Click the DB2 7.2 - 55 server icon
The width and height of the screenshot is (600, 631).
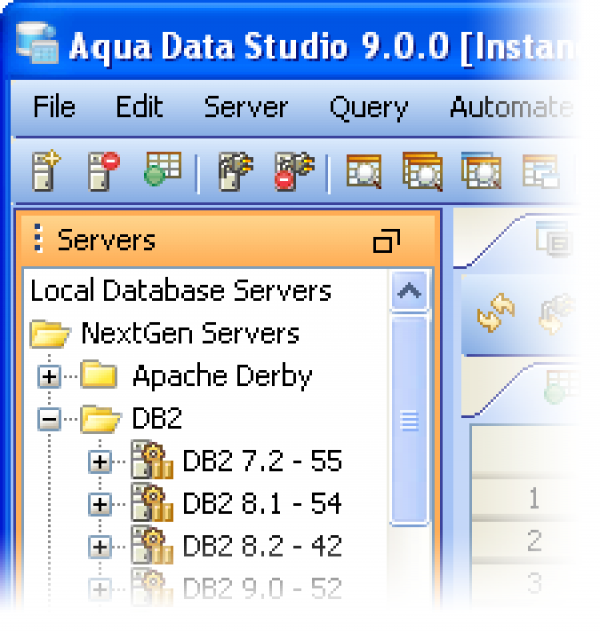click(153, 460)
